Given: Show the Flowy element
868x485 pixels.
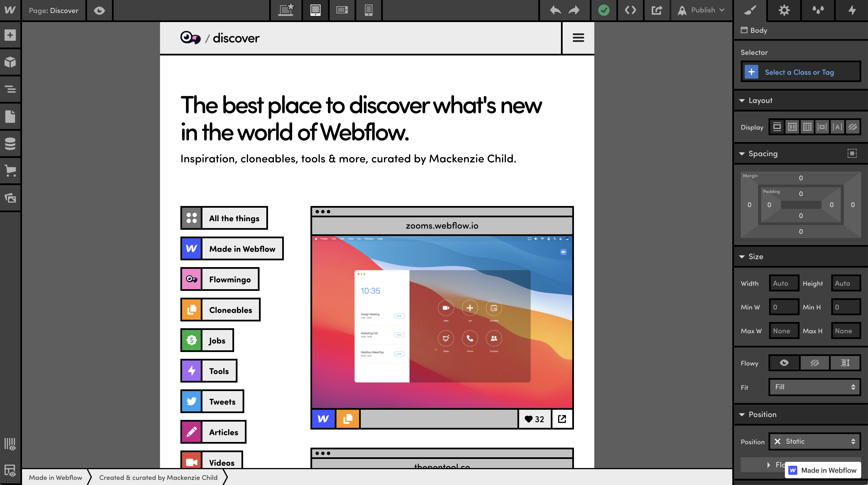Looking at the screenshot, I should point(784,362).
